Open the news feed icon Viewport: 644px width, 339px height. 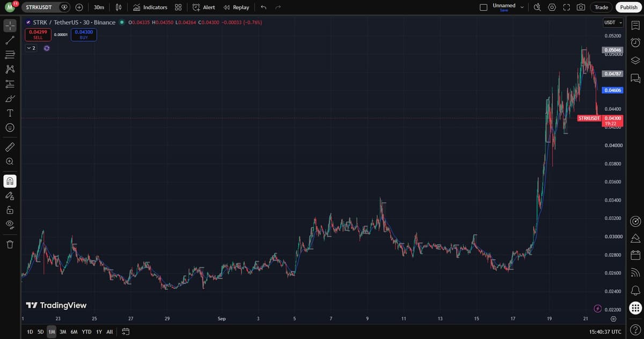tap(635, 272)
